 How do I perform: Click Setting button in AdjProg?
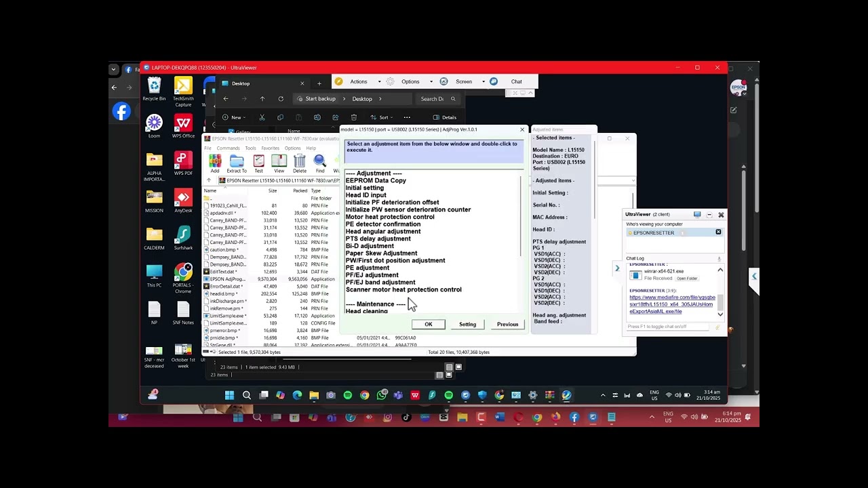(x=467, y=324)
